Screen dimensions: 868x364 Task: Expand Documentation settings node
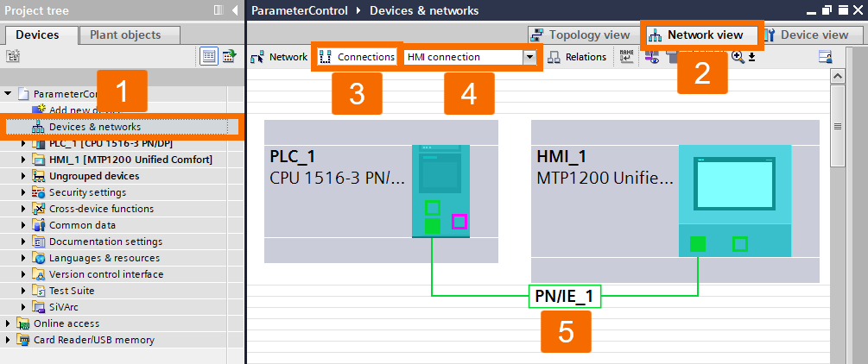point(23,242)
